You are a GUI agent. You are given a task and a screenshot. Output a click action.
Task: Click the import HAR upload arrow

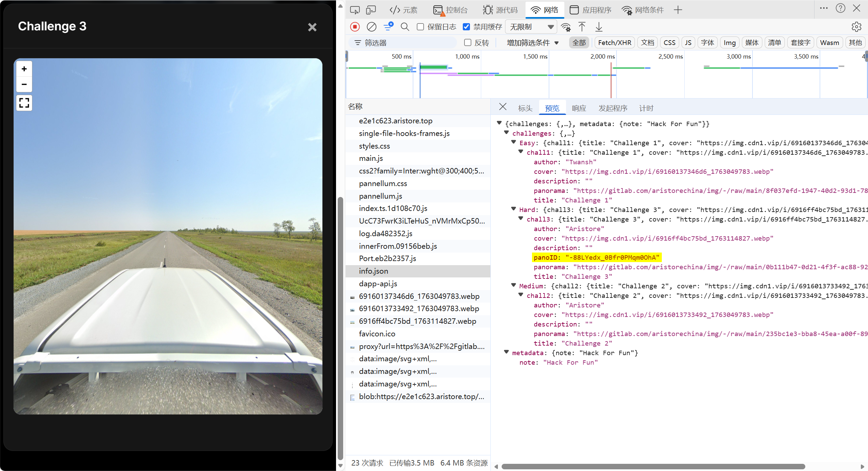click(582, 27)
